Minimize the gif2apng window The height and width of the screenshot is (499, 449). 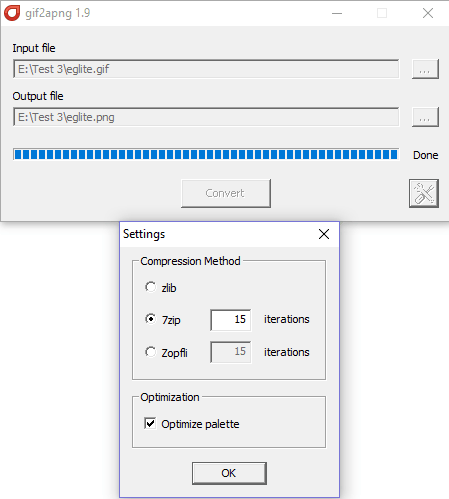pos(337,13)
